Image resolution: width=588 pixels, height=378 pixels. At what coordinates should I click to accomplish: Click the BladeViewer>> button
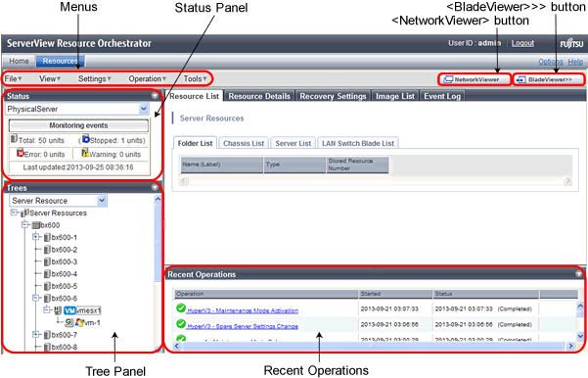(x=548, y=79)
